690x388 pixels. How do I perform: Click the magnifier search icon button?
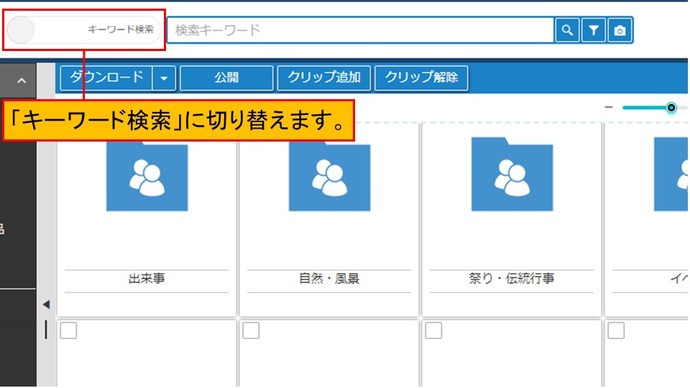567,30
